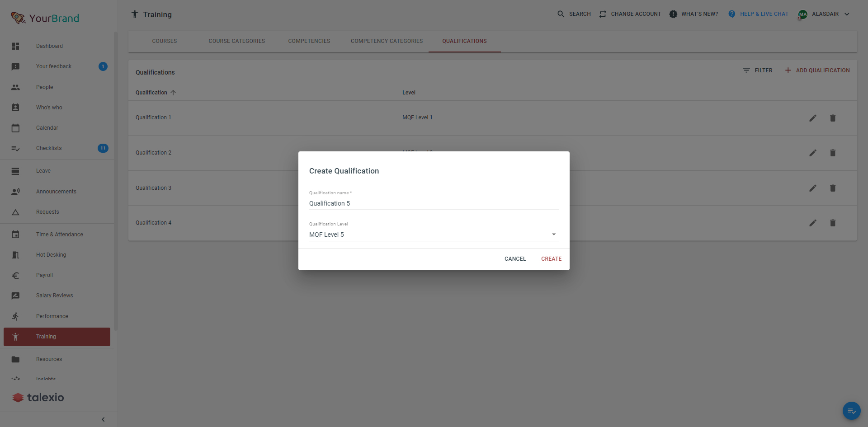
Task: Open the checklist floating button
Action: 852,411
